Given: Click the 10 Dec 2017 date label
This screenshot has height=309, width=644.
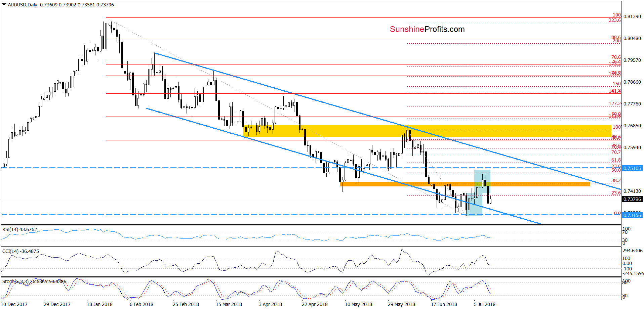Looking at the screenshot, I should tap(14, 304).
